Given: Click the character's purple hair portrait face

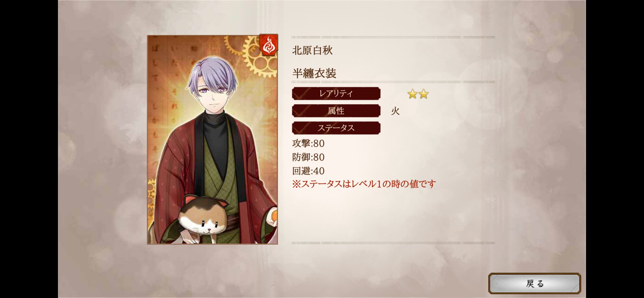Looking at the screenshot, I should 213,86.
